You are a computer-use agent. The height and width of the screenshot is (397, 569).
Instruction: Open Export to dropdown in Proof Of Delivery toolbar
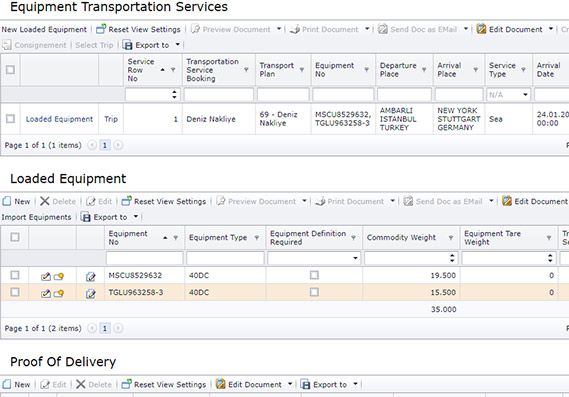(355, 384)
